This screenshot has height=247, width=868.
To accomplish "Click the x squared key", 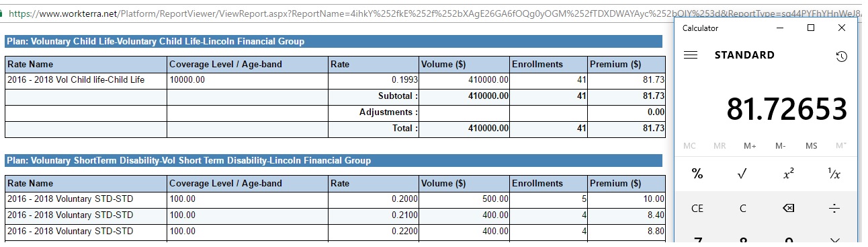I will (789, 174).
